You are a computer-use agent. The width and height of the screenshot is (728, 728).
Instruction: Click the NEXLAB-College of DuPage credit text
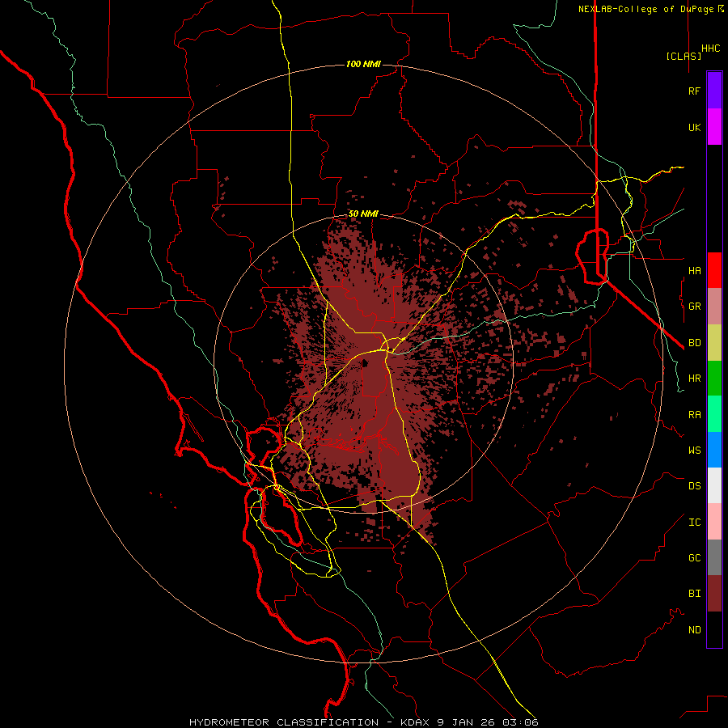click(645, 9)
